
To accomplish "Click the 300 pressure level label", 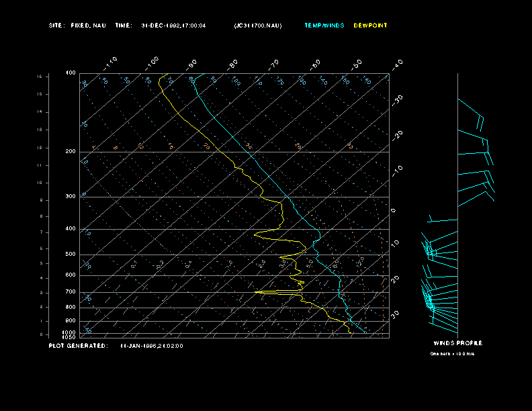I will tap(71, 197).
